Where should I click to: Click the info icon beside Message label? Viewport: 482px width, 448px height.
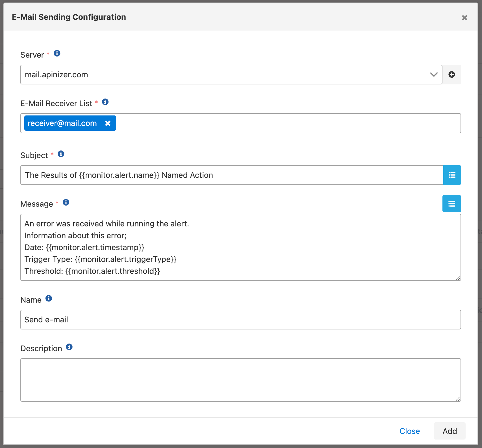66,202
